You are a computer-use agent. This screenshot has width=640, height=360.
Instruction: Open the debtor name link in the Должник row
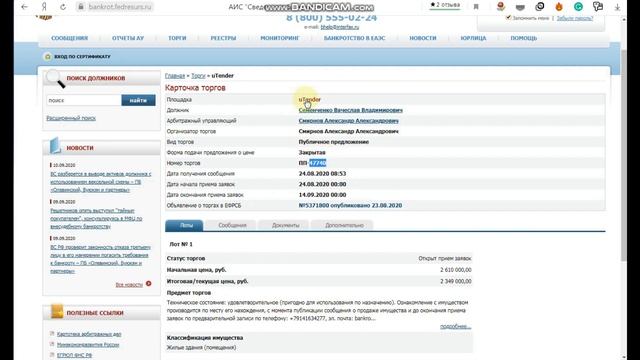pos(351,110)
